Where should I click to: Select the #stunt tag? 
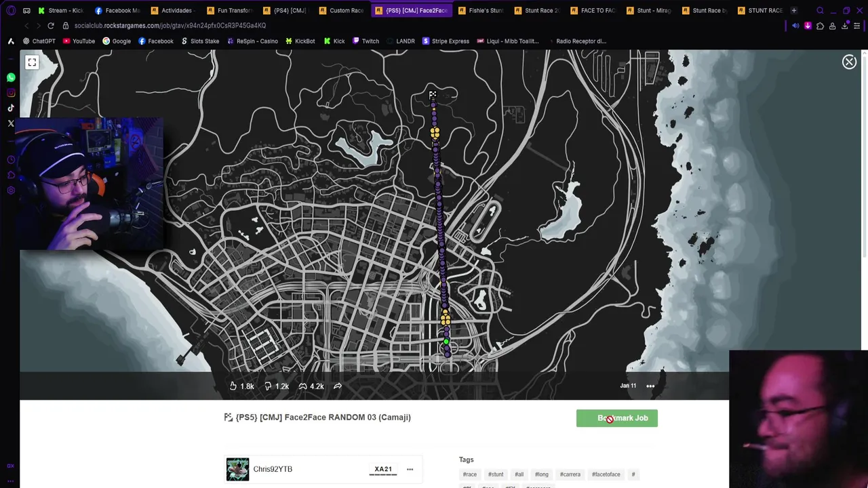[496, 474]
